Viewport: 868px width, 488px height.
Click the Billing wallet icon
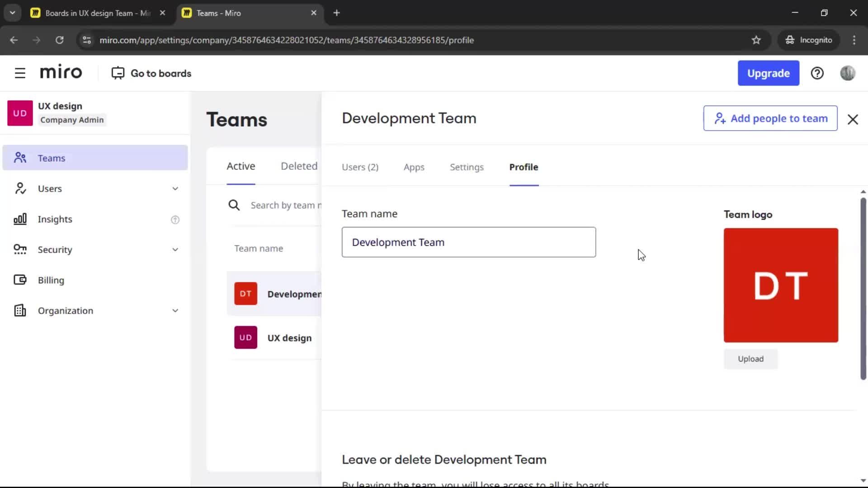click(20, 280)
